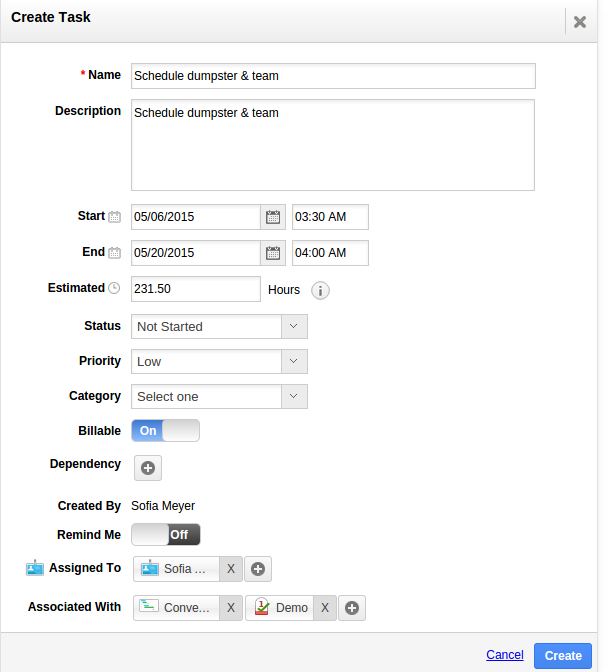The image size is (611, 672).
Task: Show info for Estimated Hours
Action: click(x=320, y=290)
